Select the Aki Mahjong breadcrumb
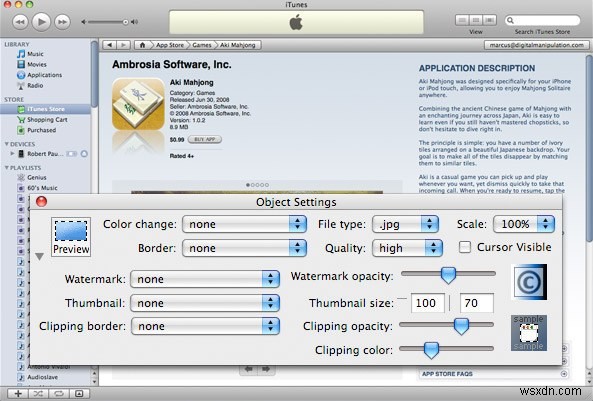The width and height of the screenshot is (593, 401). point(238,45)
